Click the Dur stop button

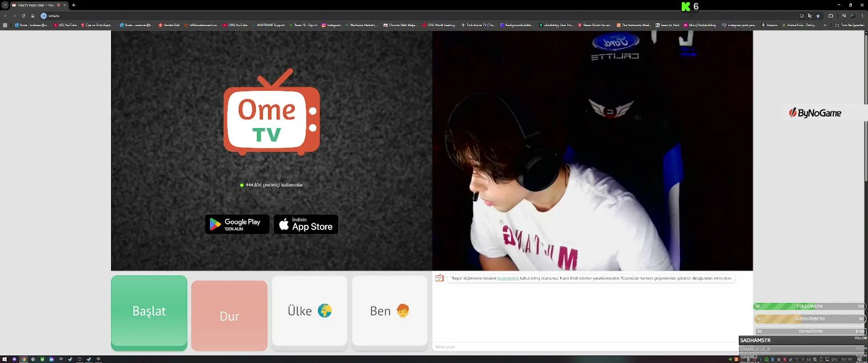[x=229, y=316]
